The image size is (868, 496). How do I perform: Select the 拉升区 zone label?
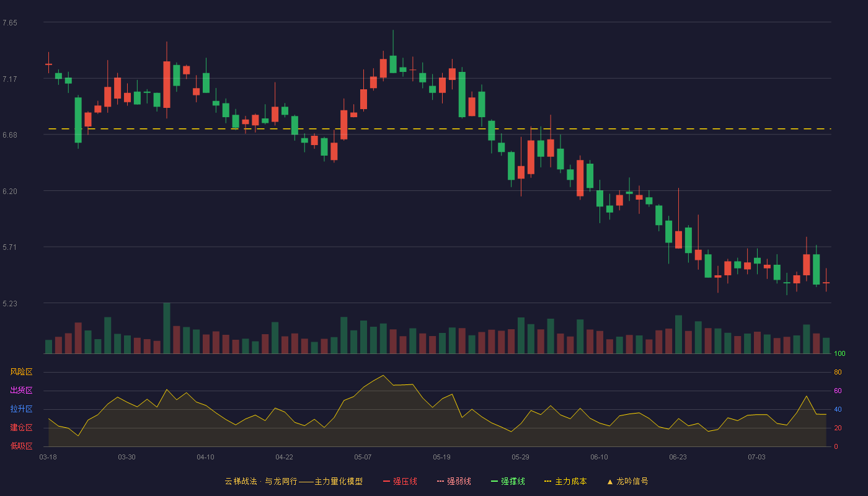(21, 409)
